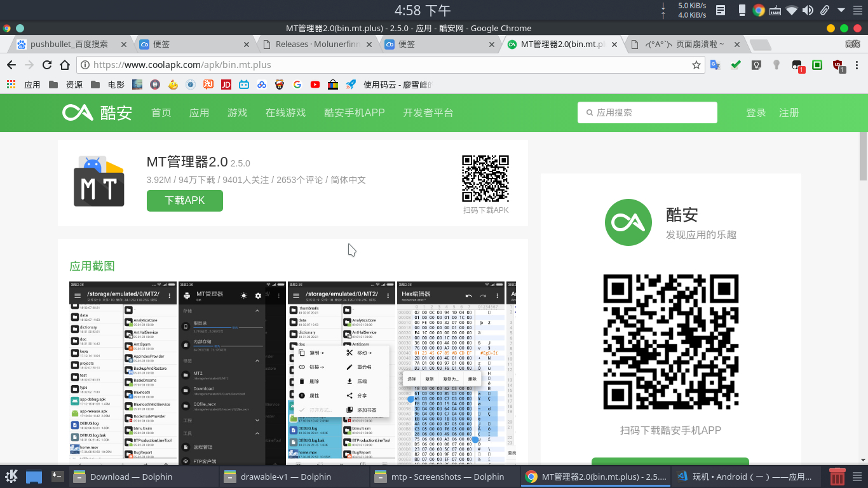Switch to the Releases · Molunerfinn tab
868x488 pixels.
pyautogui.click(x=318, y=44)
